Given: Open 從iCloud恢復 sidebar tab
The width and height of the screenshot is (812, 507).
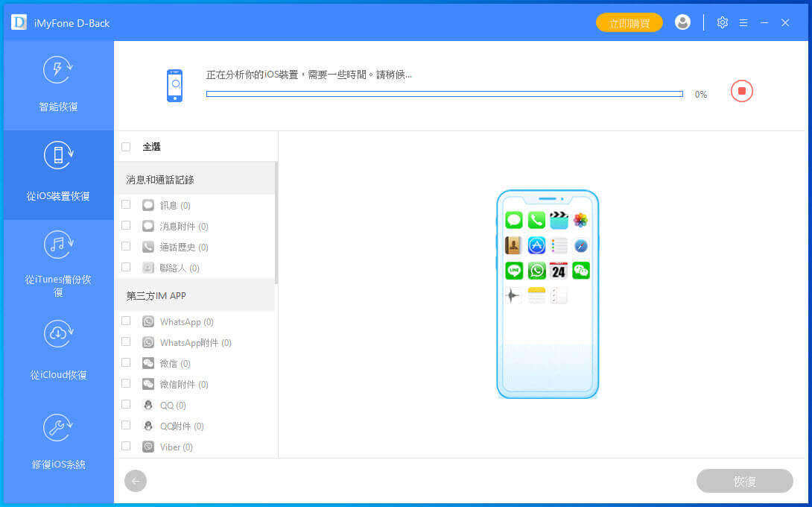Looking at the screenshot, I should (59, 353).
